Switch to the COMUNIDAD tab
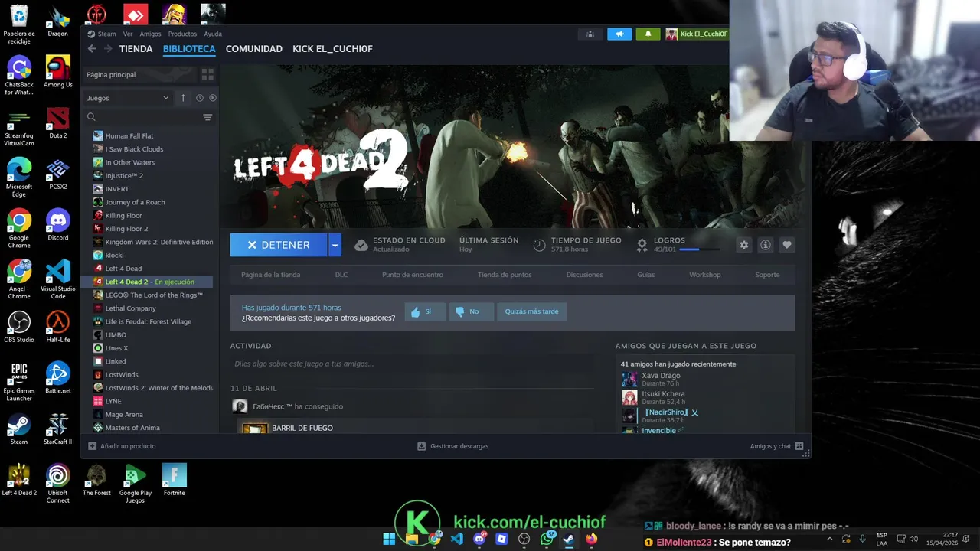Image resolution: width=980 pixels, height=551 pixels. (253, 48)
